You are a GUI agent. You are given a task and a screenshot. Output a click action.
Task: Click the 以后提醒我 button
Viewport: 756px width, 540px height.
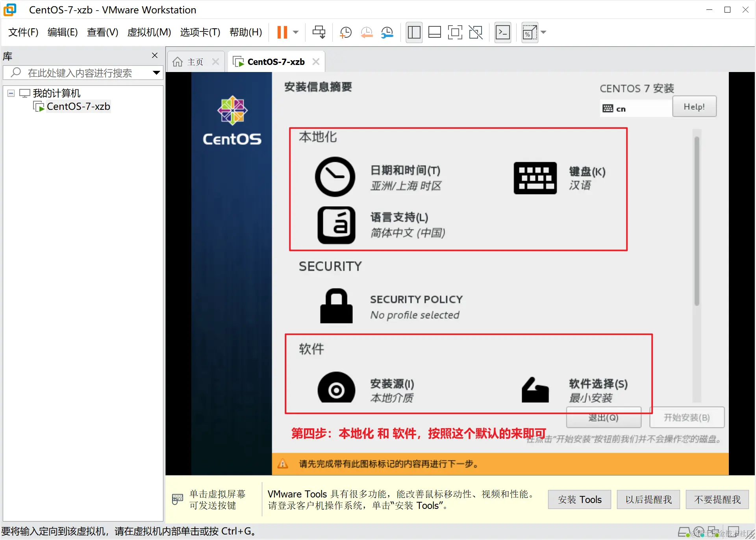[649, 499]
